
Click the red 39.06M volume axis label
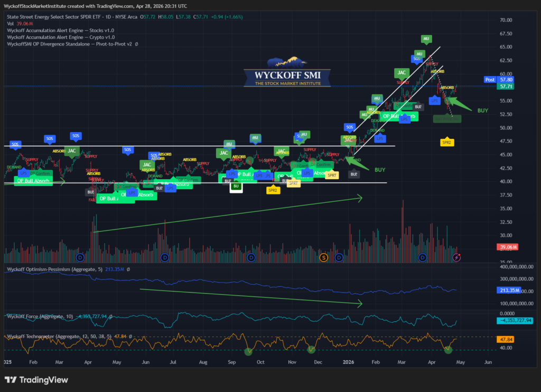(x=507, y=247)
